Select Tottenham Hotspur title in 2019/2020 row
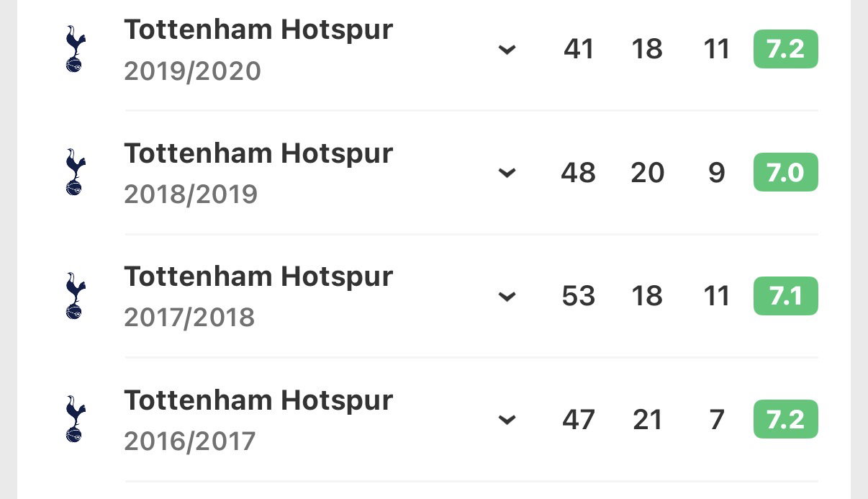Screen dimensions: 868x499 coord(258,30)
